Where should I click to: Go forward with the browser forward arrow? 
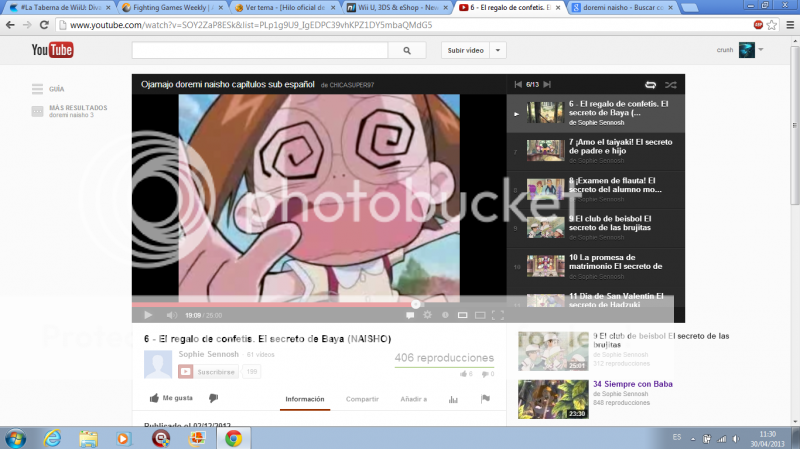tap(27, 24)
